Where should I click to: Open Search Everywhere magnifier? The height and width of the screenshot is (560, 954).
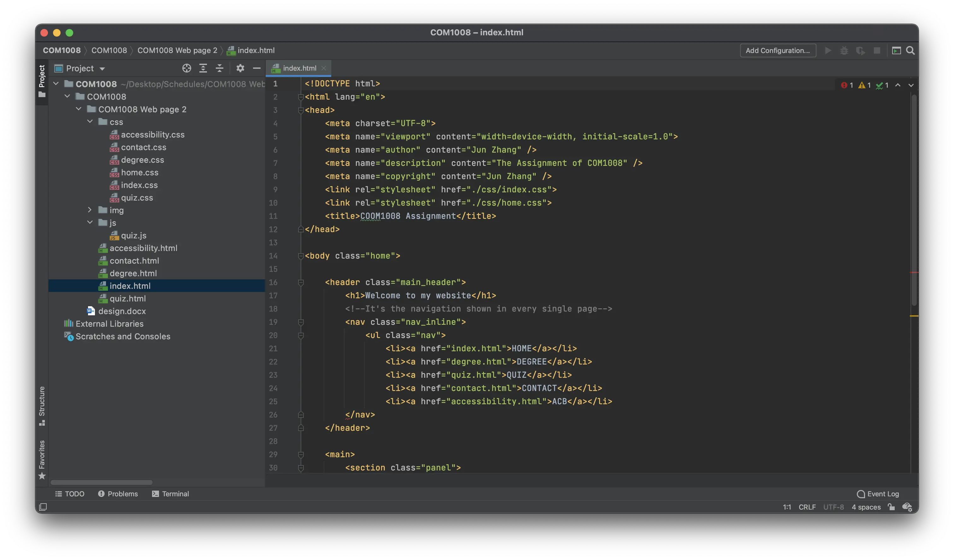910,50
